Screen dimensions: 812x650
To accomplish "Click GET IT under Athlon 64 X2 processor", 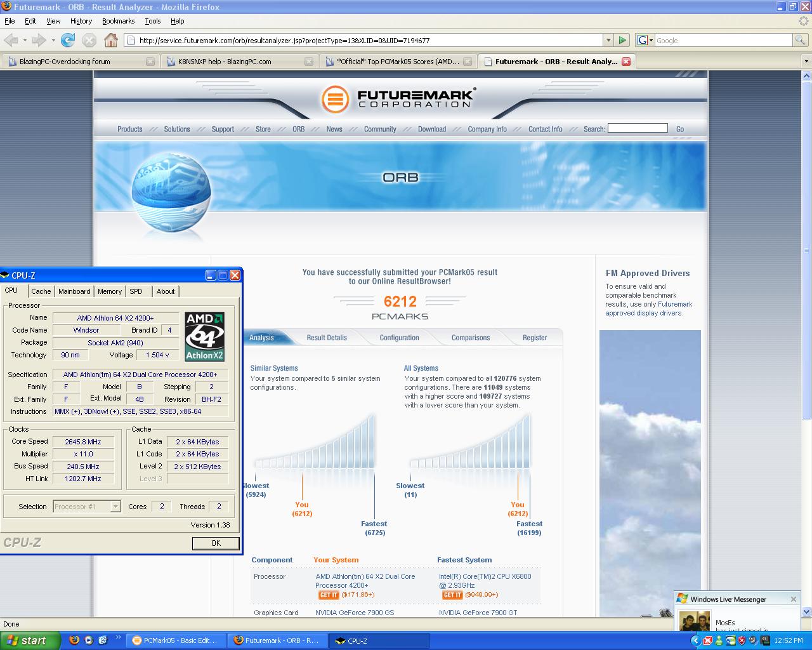I will (329, 595).
